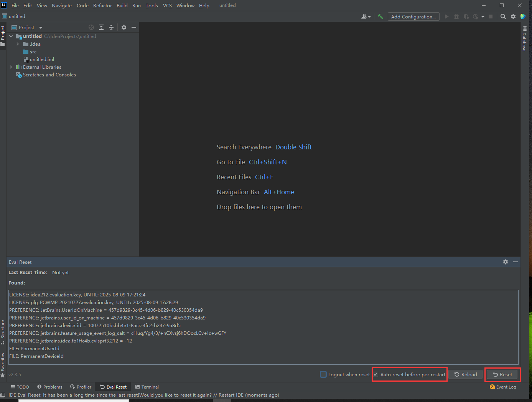The width and height of the screenshot is (532, 402).
Task: Open the Structure side tool window
Action: tap(3, 332)
